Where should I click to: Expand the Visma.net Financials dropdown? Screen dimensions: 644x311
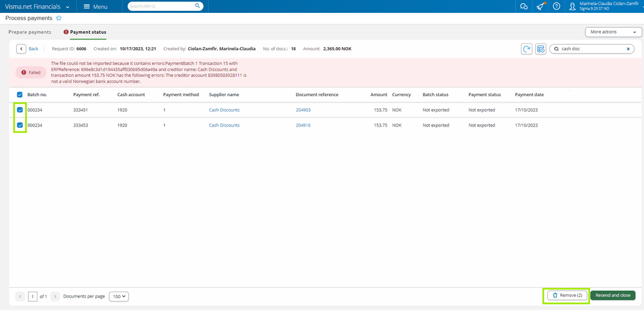point(67,7)
